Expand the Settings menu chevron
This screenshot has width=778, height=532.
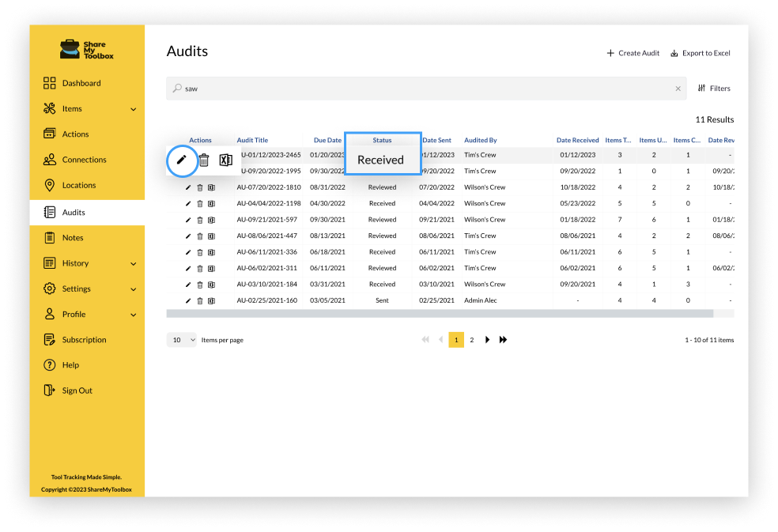[x=134, y=289]
